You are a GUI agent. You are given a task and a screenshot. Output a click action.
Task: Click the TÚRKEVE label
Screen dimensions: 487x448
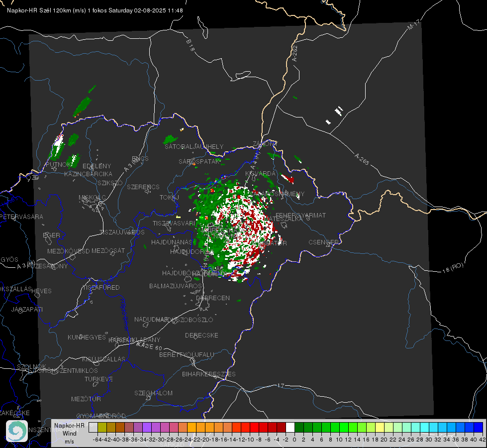99,379
